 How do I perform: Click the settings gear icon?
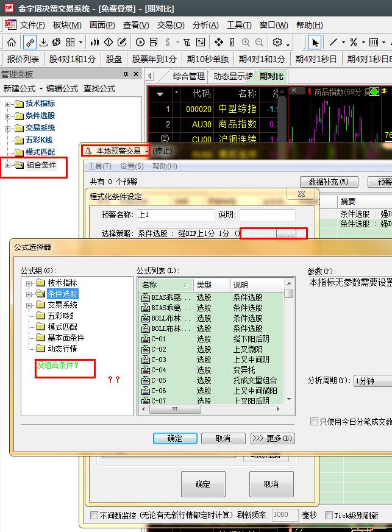(x=277, y=42)
